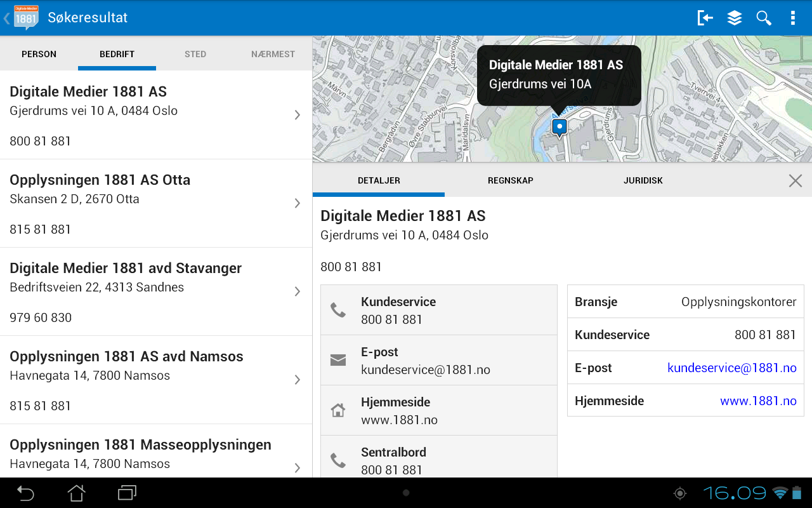The image size is (812, 508).
Task: Open the blue www.1881.no link
Action: click(758, 401)
